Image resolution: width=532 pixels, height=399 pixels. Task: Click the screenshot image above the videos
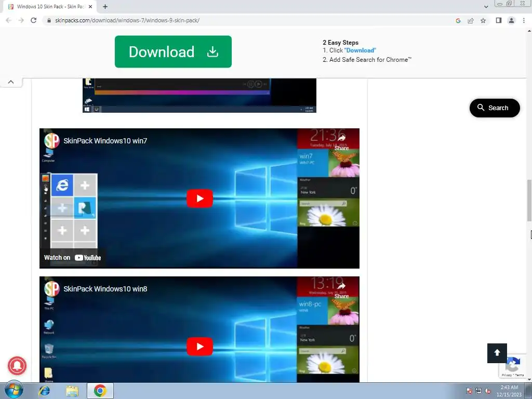tap(199, 96)
